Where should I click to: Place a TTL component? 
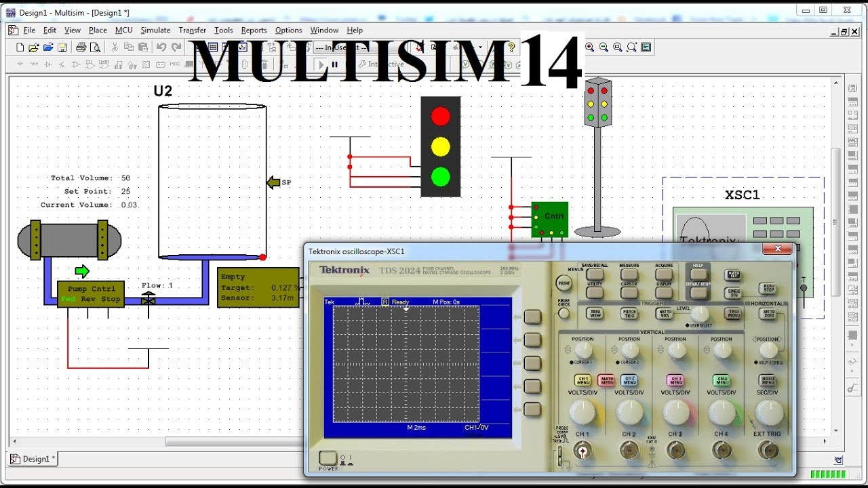90,65
